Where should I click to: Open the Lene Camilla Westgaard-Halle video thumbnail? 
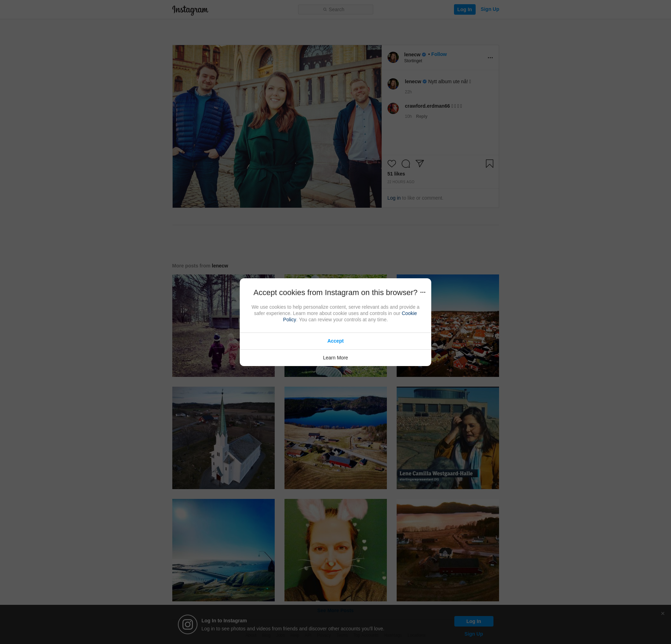[448, 438]
